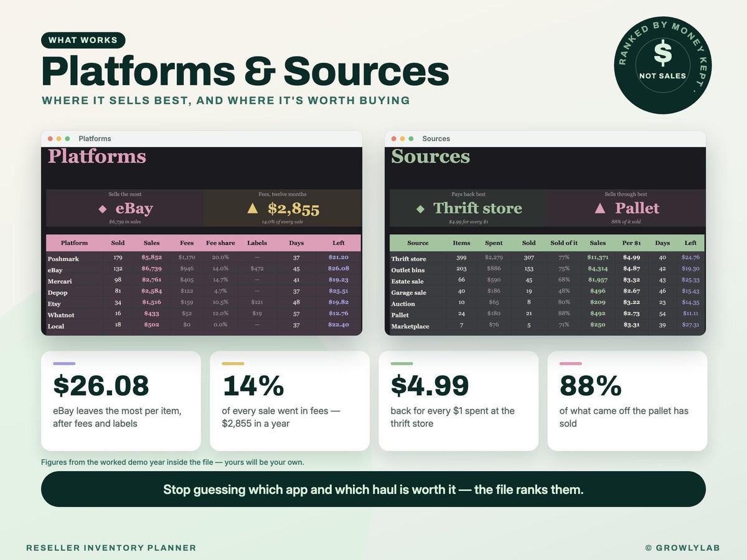Click the Fee share column header
747x560 pixels.
point(220,243)
